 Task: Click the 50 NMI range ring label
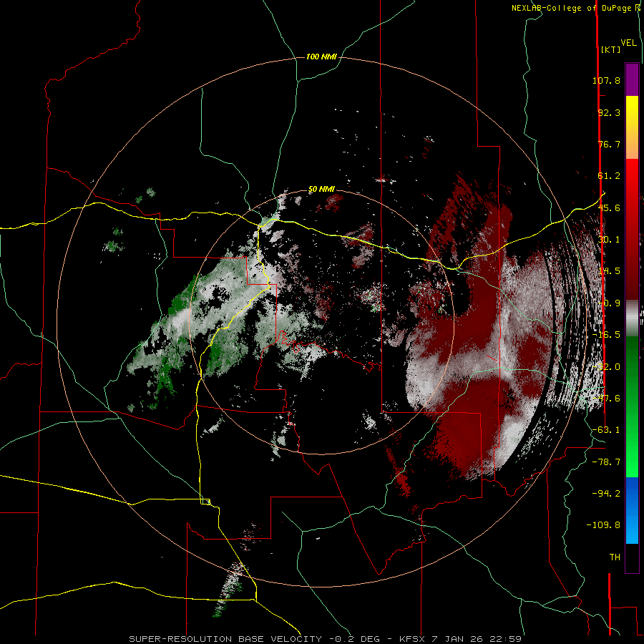coord(321,190)
